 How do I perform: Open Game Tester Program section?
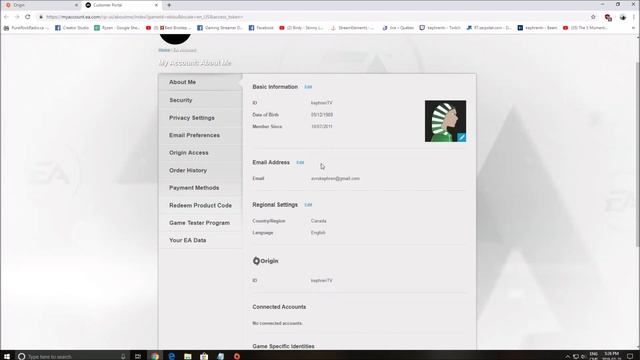click(200, 223)
